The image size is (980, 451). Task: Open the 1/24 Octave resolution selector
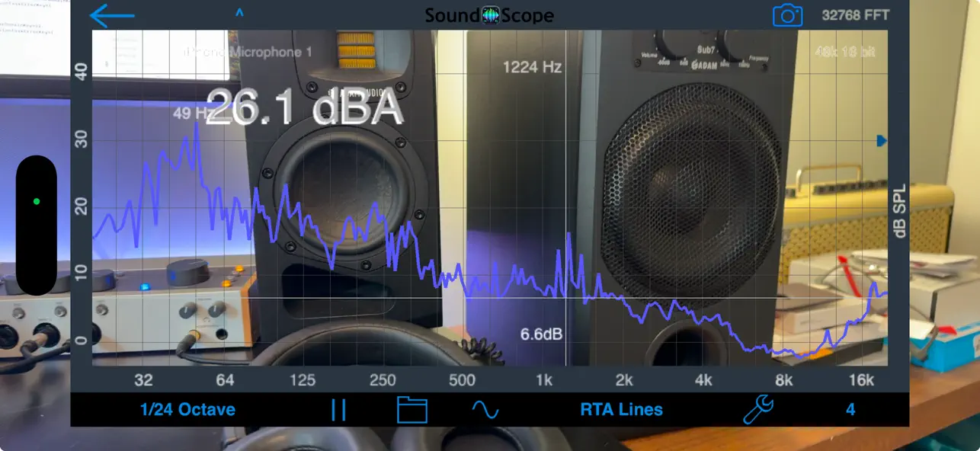pyautogui.click(x=187, y=409)
